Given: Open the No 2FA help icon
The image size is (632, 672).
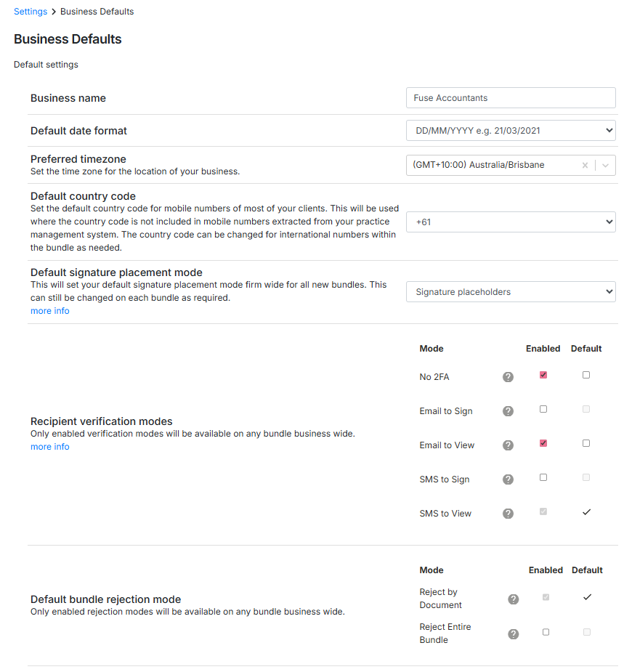Looking at the screenshot, I should [x=508, y=377].
